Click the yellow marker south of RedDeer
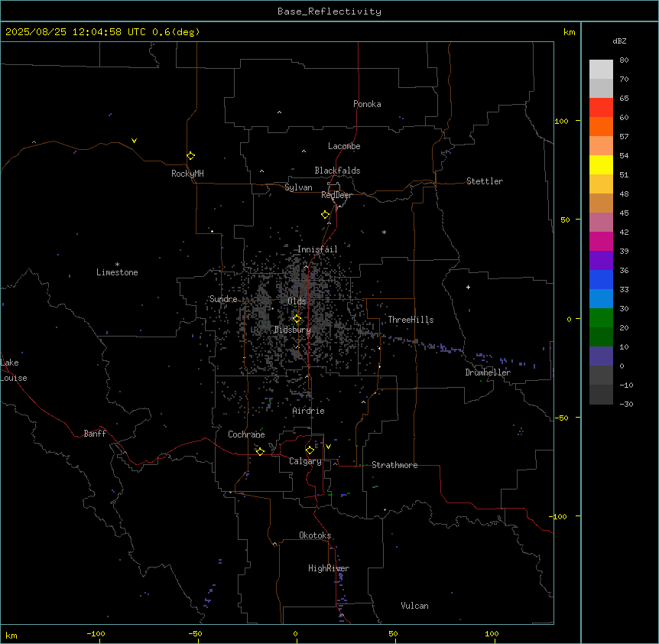Image resolution: width=659 pixels, height=644 pixels. pyautogui.click(x=325, y=214)
